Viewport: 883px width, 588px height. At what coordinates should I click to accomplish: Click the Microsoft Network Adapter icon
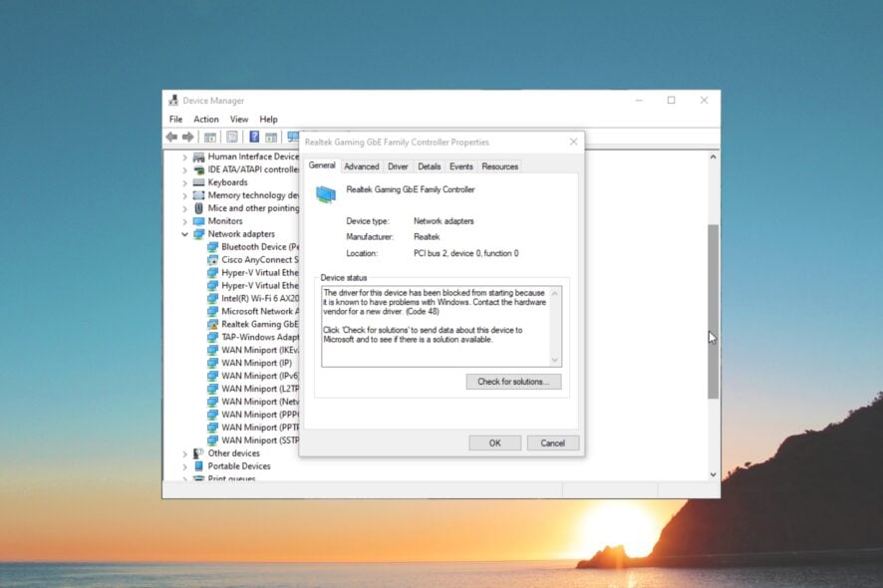(x=212, y=312)
